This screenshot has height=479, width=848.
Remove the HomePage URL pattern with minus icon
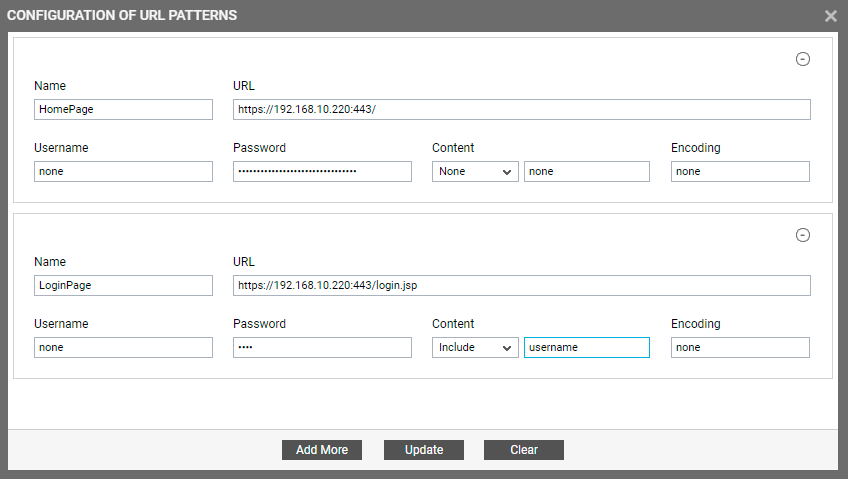[803, 59]
